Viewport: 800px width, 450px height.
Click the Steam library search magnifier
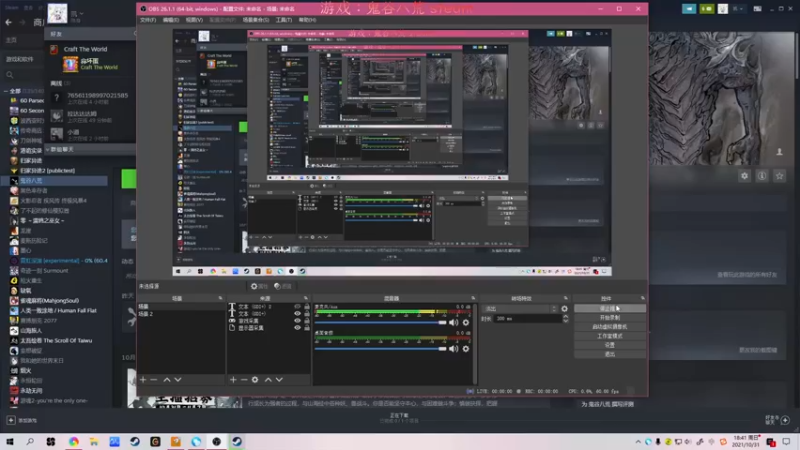tap(10, 75)
